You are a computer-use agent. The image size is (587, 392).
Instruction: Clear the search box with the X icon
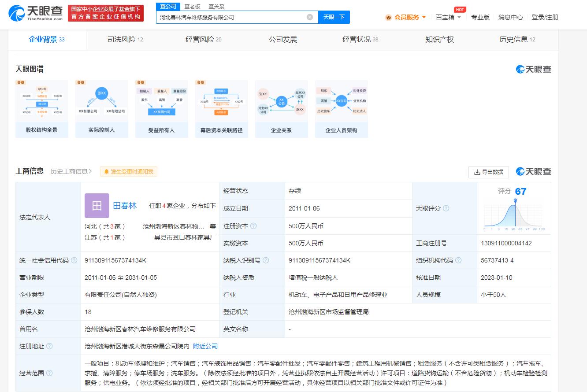pos(310,17)
